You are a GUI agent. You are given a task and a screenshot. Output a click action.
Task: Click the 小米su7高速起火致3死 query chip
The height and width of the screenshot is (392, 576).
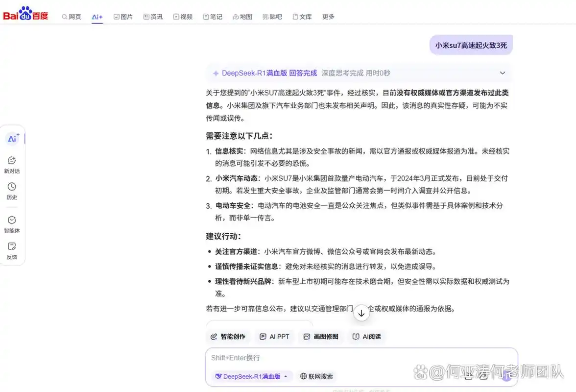point(471,45)
